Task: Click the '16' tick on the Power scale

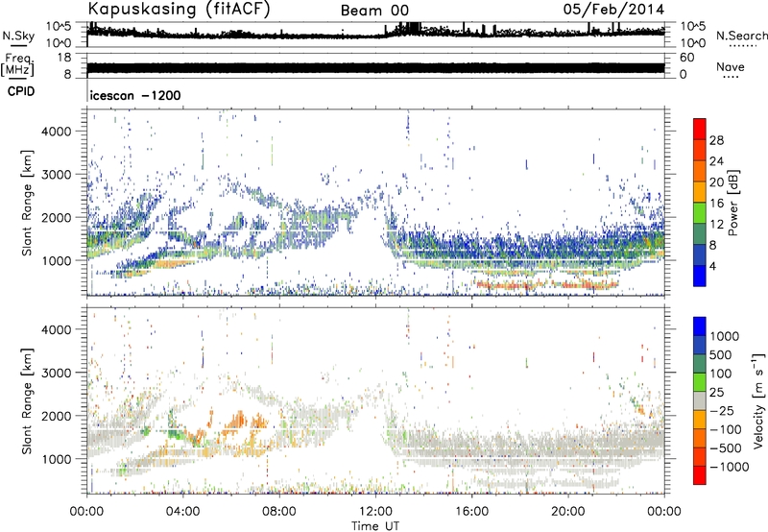Action: click(716, 204)
